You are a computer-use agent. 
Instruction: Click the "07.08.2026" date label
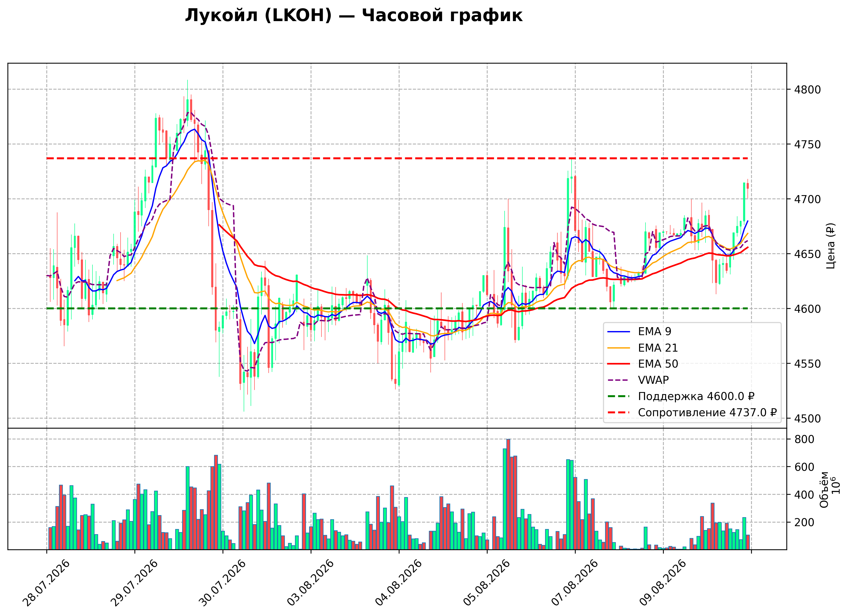pos(575,583)
